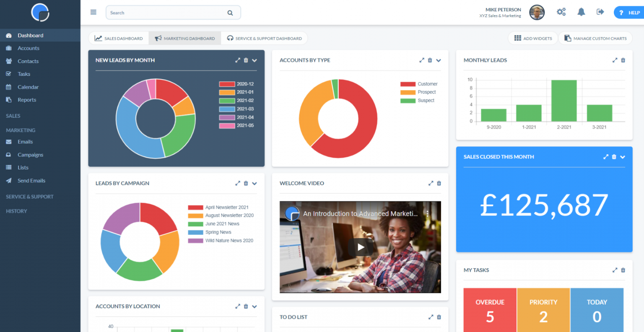Collapse the Sales Closed This Month widget
Viewport: 644px width, 332px height.
pos(622,157)
